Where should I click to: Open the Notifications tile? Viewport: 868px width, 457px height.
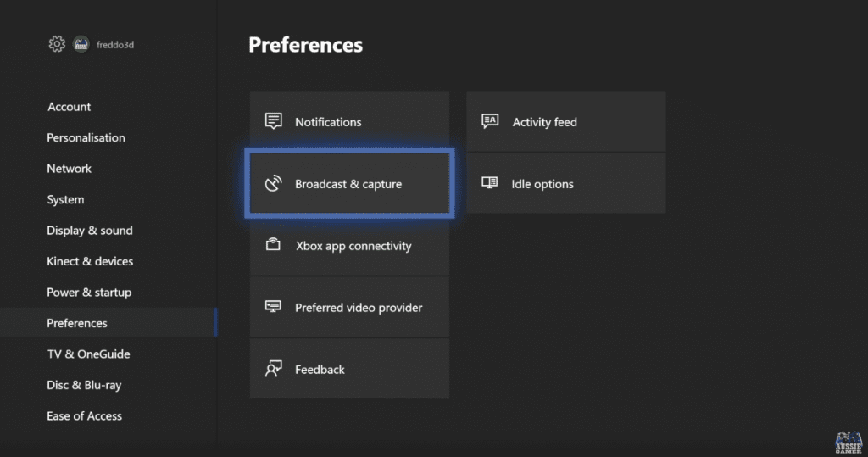tap(349, 121)
